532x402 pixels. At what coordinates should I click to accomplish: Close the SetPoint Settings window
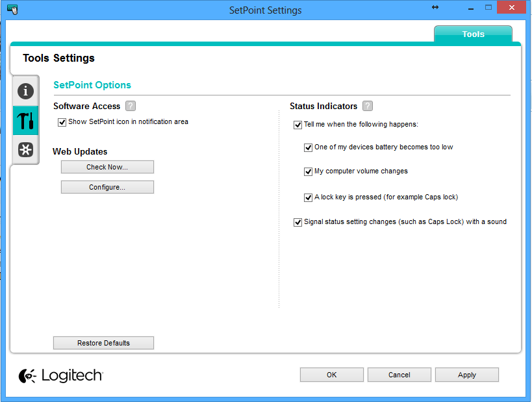tap(512, 7)
